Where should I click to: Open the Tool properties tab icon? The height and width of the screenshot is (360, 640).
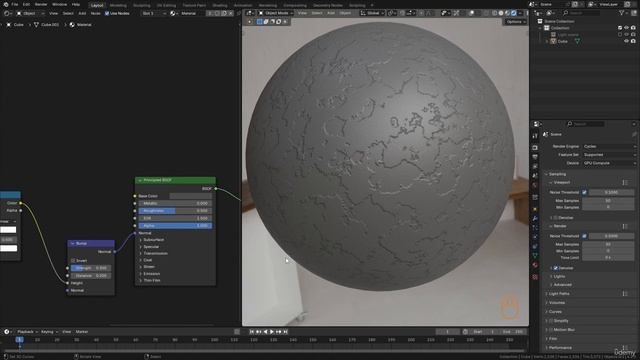point(535,136)
